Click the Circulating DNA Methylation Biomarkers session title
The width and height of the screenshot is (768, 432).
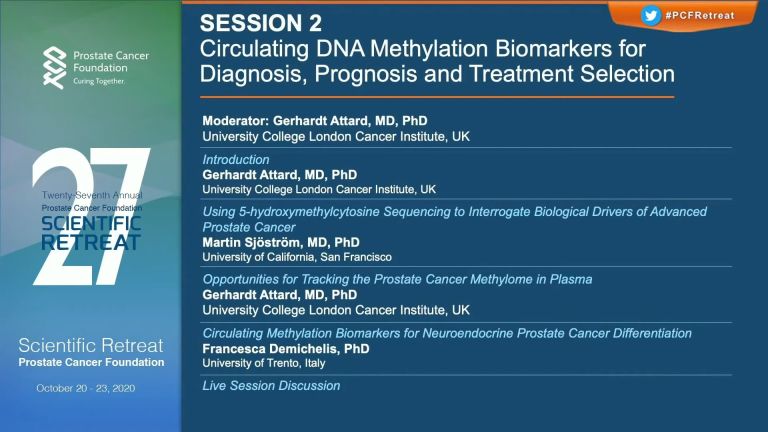pos(437,61)
